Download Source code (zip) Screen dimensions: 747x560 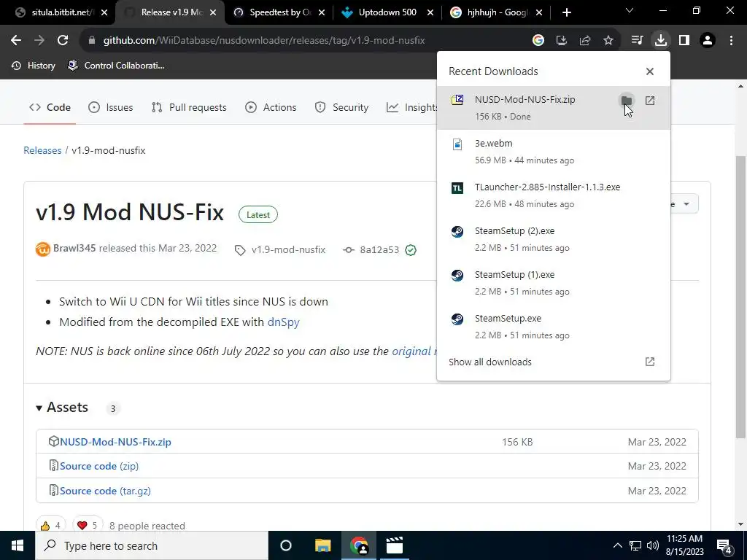pyautogui.click(x=99, y=466)
